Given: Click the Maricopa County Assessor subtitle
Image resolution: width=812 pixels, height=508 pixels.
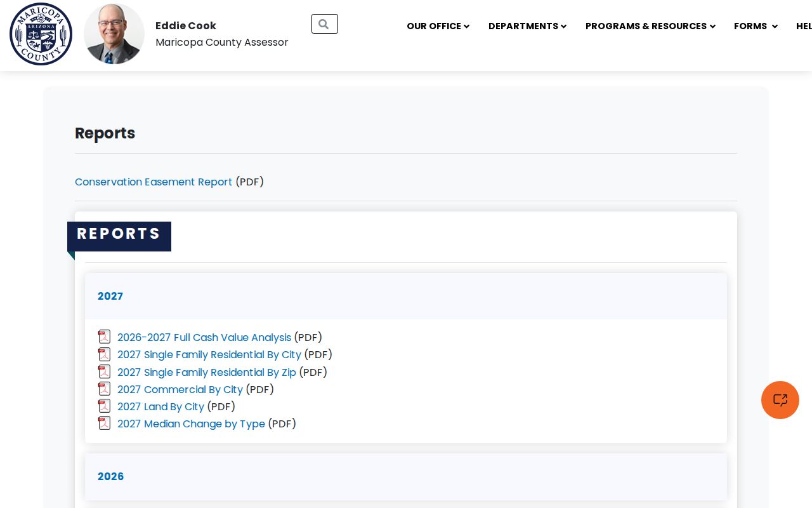Looking at the screenshot, I should [x=222, y=43].
